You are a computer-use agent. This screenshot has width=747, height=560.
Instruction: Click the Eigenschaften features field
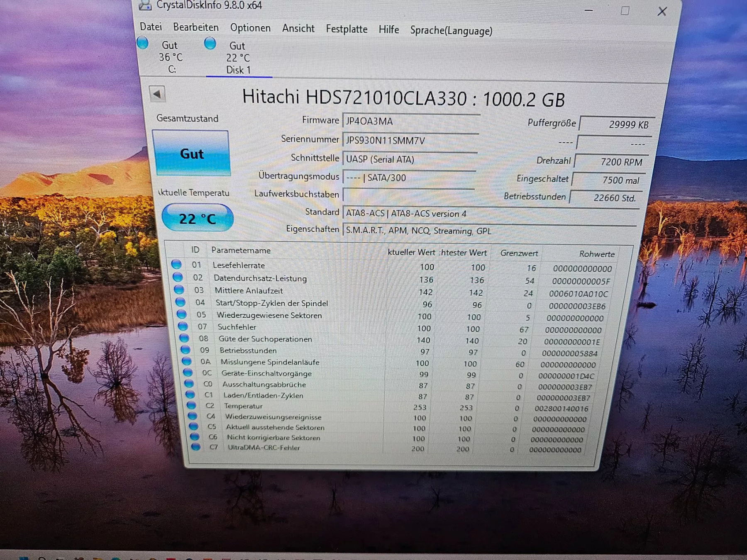coord(489,231)
